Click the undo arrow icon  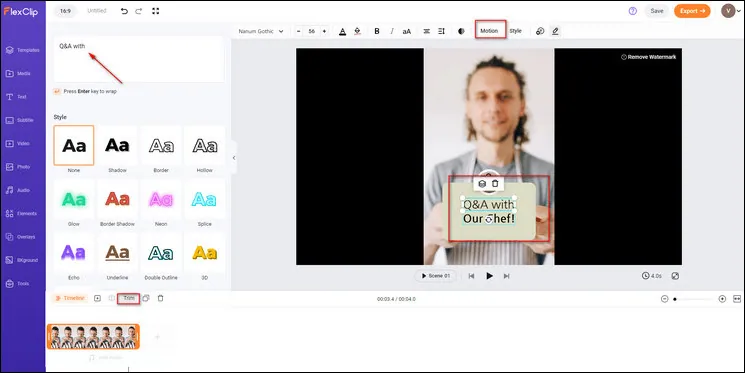[x=124, y=11]
